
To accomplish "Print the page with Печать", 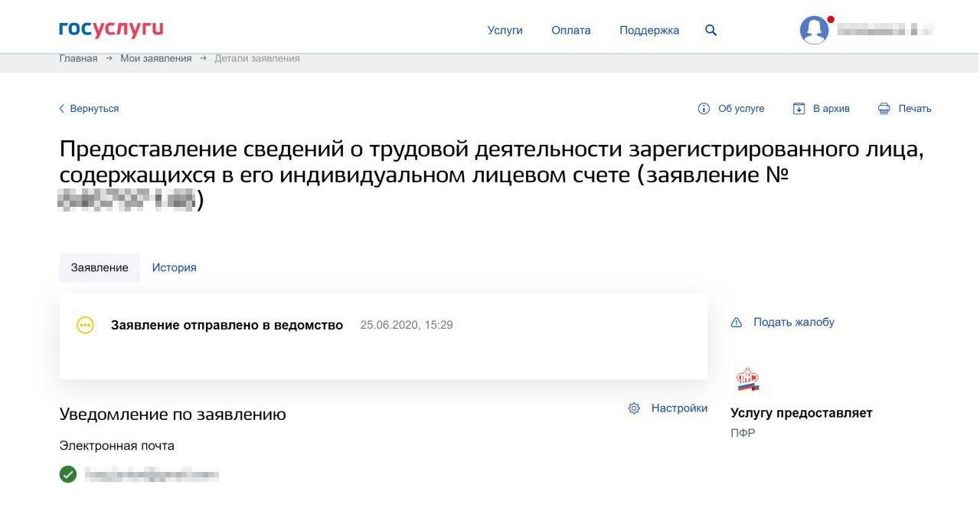I will (915, 109).
